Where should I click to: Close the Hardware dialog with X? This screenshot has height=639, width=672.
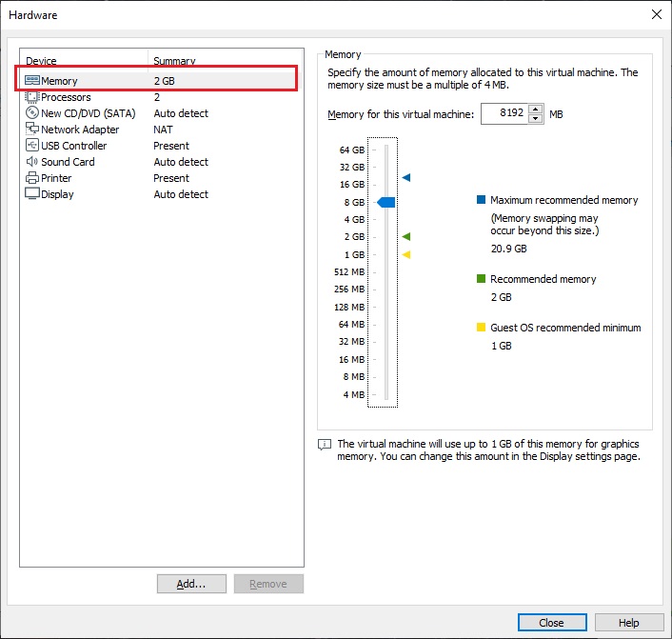pos(656,14)
